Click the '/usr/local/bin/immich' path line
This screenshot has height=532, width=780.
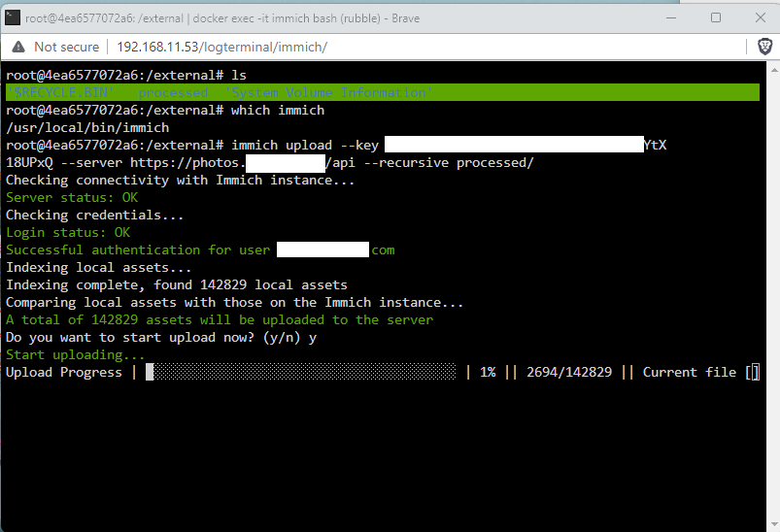(87, 128)
